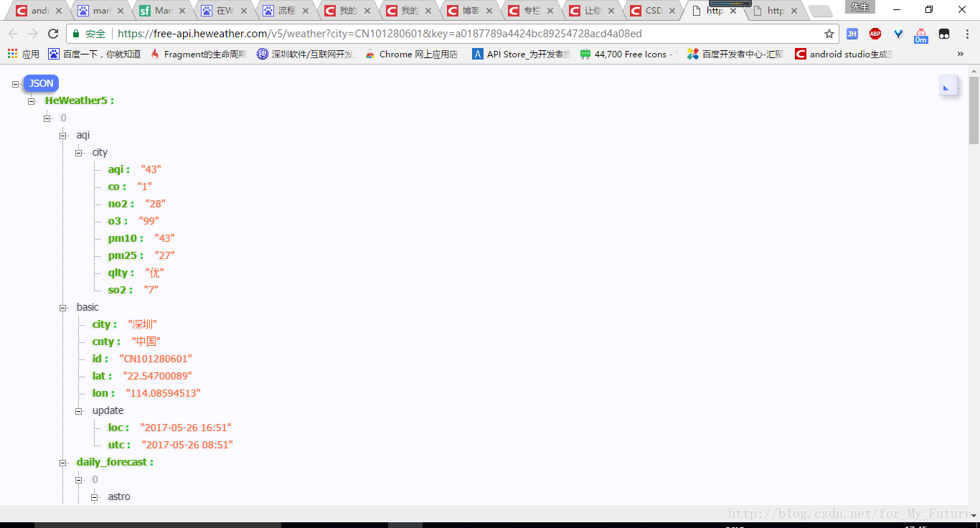Image resolution: width=980 pixels, height=528 pixels.
Task: Collapse the JSON root node
Action: click(x=16, y=84)
